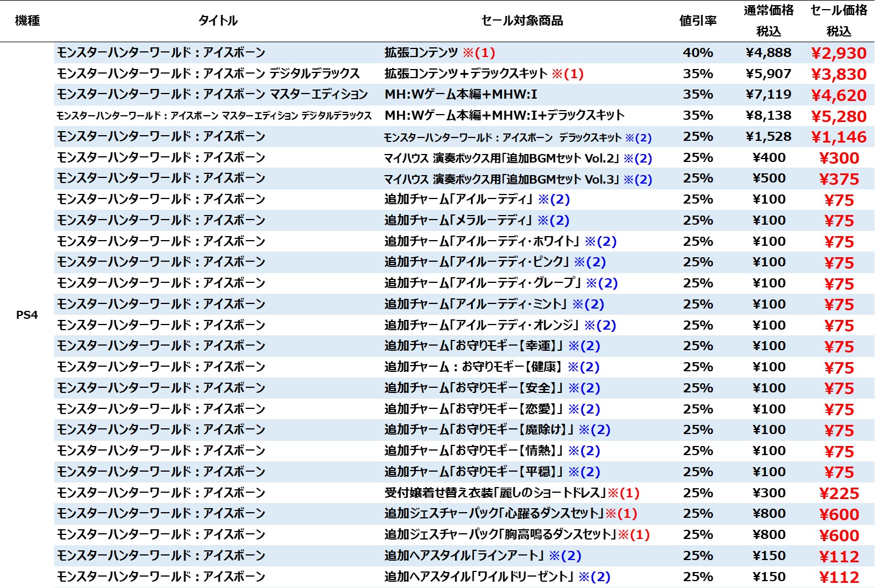The width and height of the screenshot is (875, 588).
Task: Select the ¥112 sale price for ワイルドリーゼント
Action: coord(839,577)
